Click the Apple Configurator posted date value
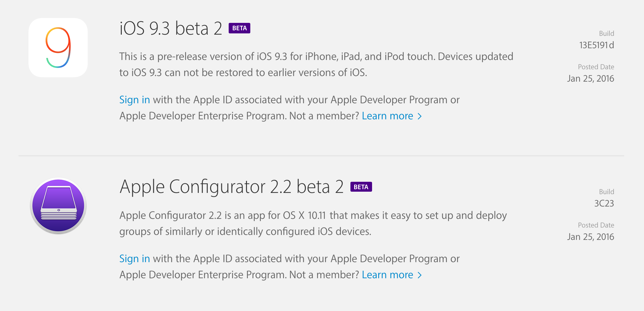644x311 pixels. (x=590, y=237)
